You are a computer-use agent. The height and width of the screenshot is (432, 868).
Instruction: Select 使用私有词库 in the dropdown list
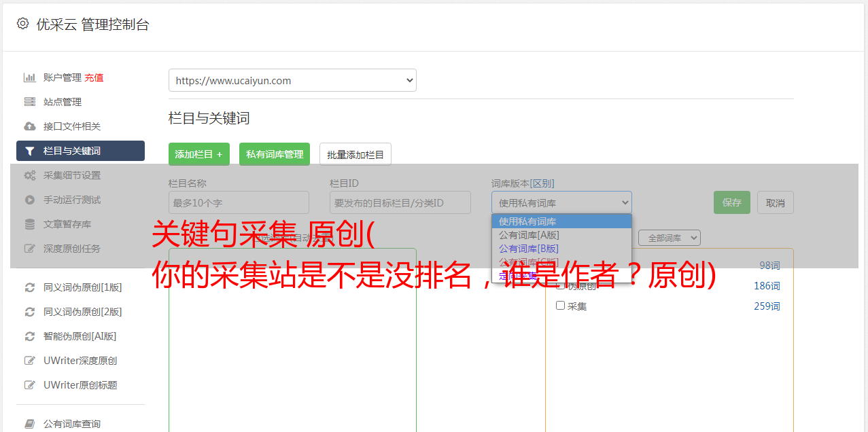click(561, 221)
